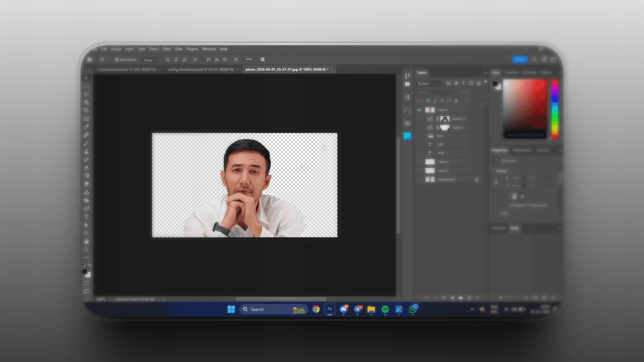Show the Background layer visibility
Image resolution: width=644 pixels, height=362 pixels.
(419, 179)
